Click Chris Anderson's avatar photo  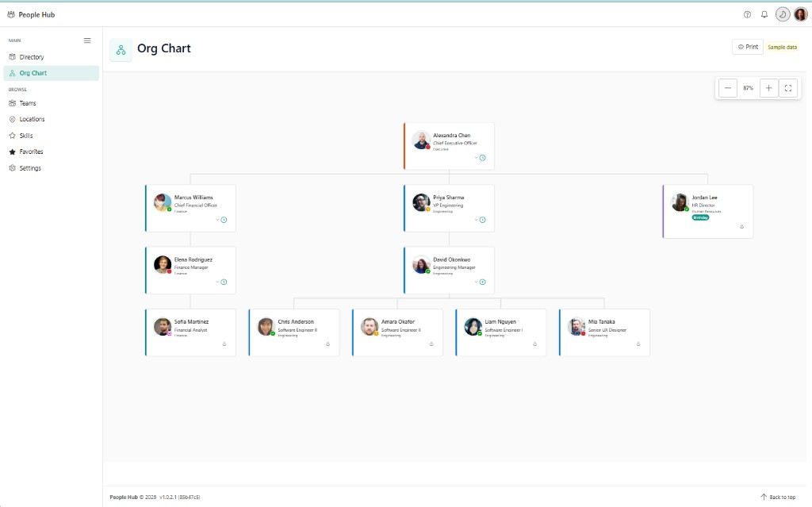(266, 327)
